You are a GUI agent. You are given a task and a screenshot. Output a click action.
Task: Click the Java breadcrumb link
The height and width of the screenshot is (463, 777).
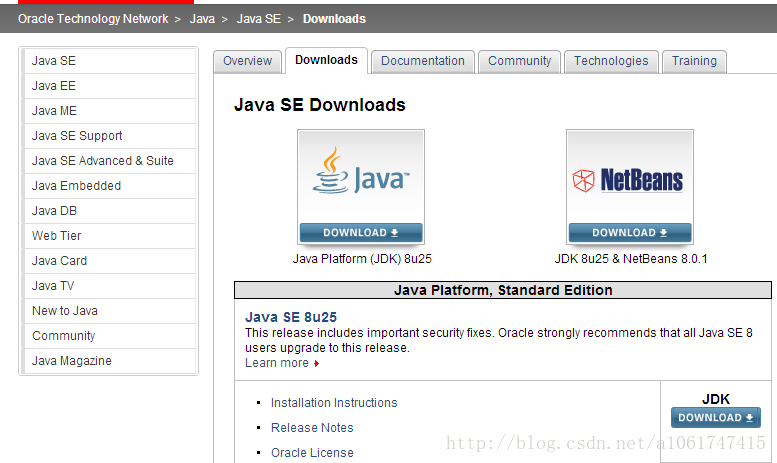202,19
